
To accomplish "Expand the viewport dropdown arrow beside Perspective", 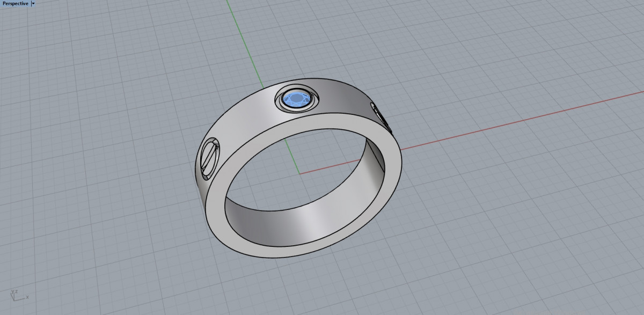I will tap(33, 4).
